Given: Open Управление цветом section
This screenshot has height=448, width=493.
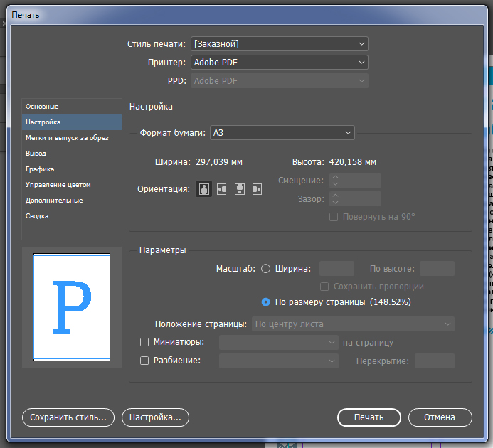Looking at the screenshot, I should coord(72,185).
